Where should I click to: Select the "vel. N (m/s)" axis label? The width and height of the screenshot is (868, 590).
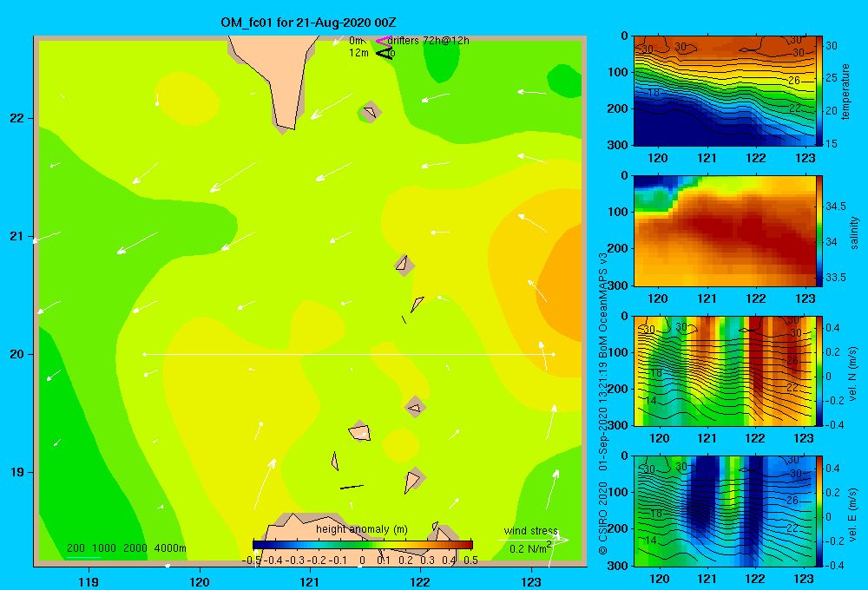point(853,374)
